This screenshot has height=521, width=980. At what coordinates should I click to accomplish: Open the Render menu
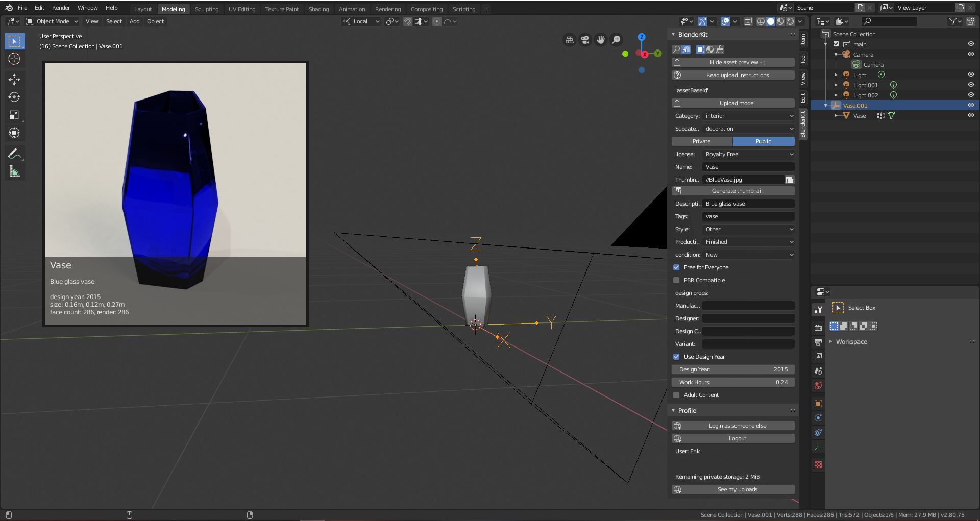61,7
